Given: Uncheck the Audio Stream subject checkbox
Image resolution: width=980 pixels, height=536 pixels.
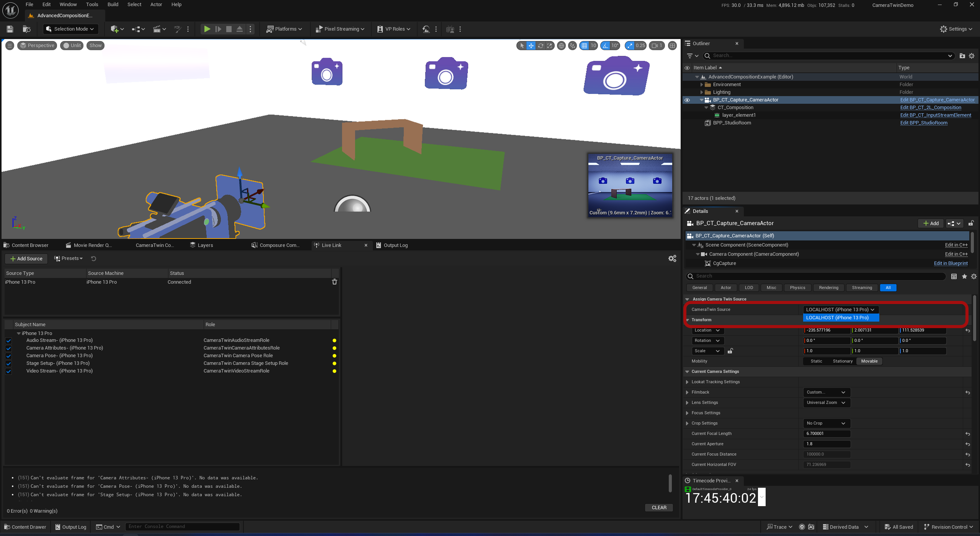Looking at the screenshot, I should pyautogui.click(x=8, y=340).
